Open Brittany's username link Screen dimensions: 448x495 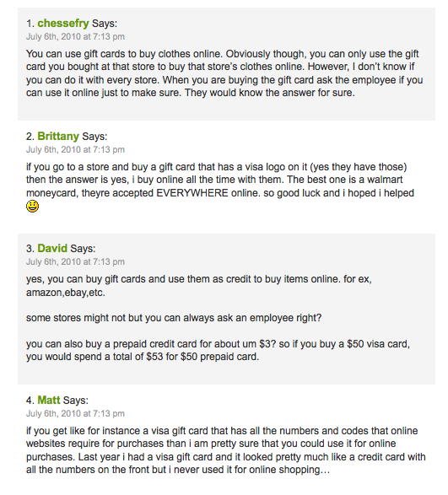point(58,136)
